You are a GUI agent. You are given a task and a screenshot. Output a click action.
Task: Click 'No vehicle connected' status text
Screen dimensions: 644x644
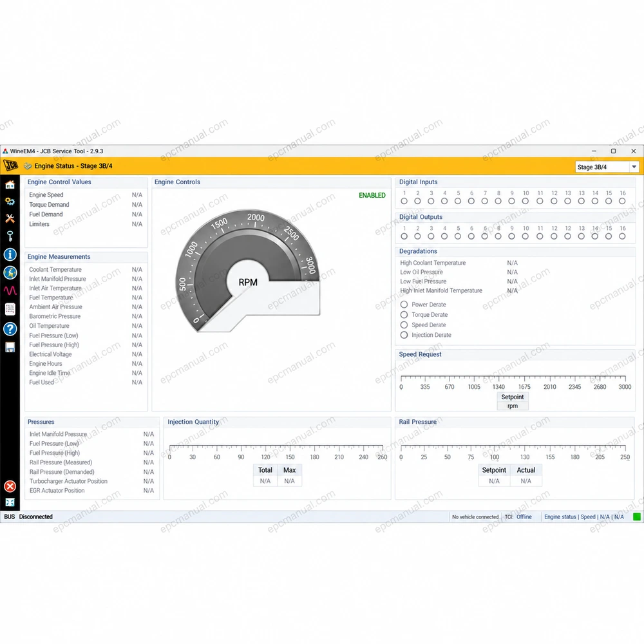(x=475, y=516)
